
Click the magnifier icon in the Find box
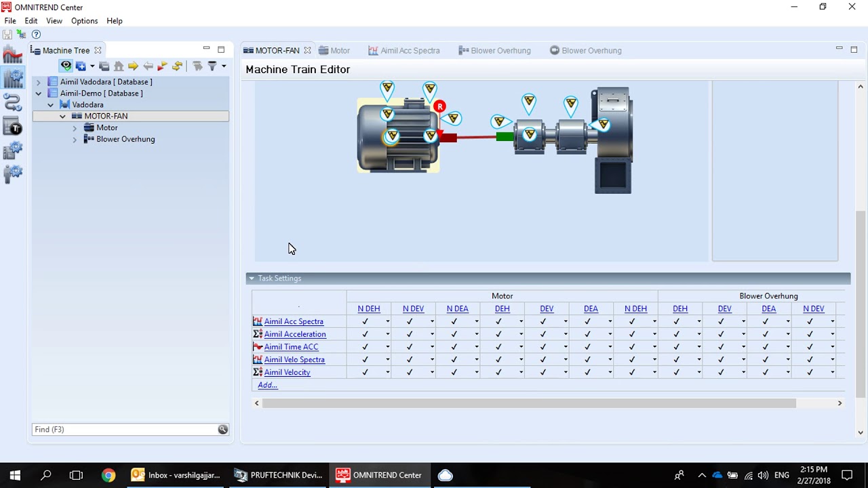tap(222, 429)
